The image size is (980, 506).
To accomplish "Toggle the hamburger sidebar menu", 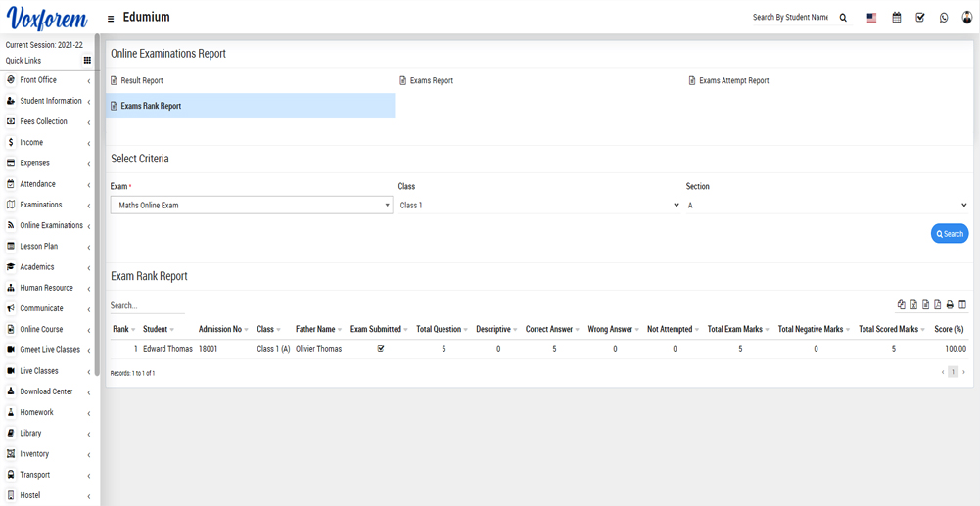I will [111, 19].
